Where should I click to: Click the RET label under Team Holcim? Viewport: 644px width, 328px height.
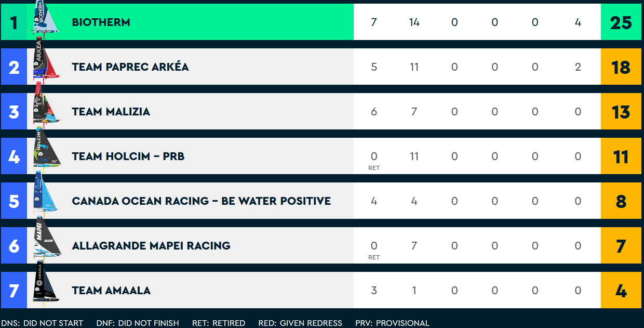(x=374, y=168)
